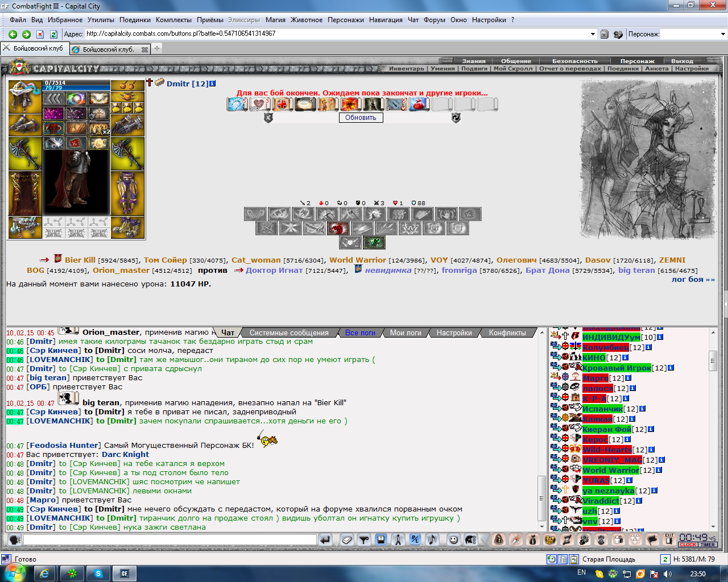This screenshot has width=728, height=582.
Task: Click the blue HP/mana bar showing 79/79
Action: [77, 88]
